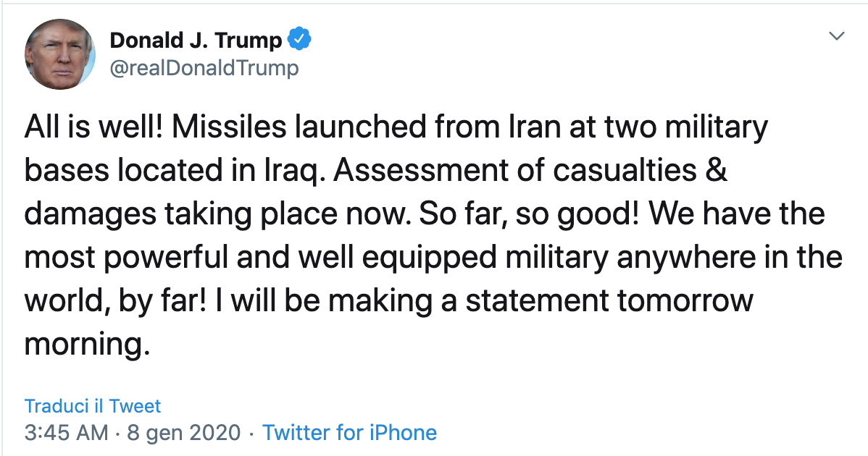
Task: Expand the tweet options chevron
Action: tap(836, 36)
